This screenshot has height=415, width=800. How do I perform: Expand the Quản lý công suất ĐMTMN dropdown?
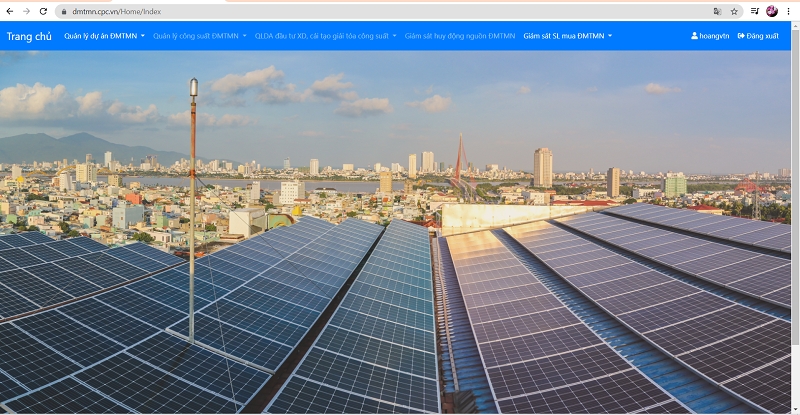199,36
